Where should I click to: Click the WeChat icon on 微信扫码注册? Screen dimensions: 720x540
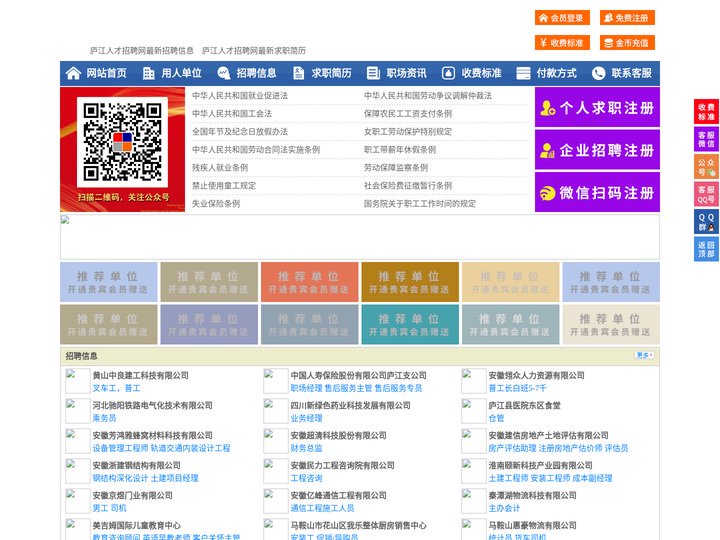point(547,193)
